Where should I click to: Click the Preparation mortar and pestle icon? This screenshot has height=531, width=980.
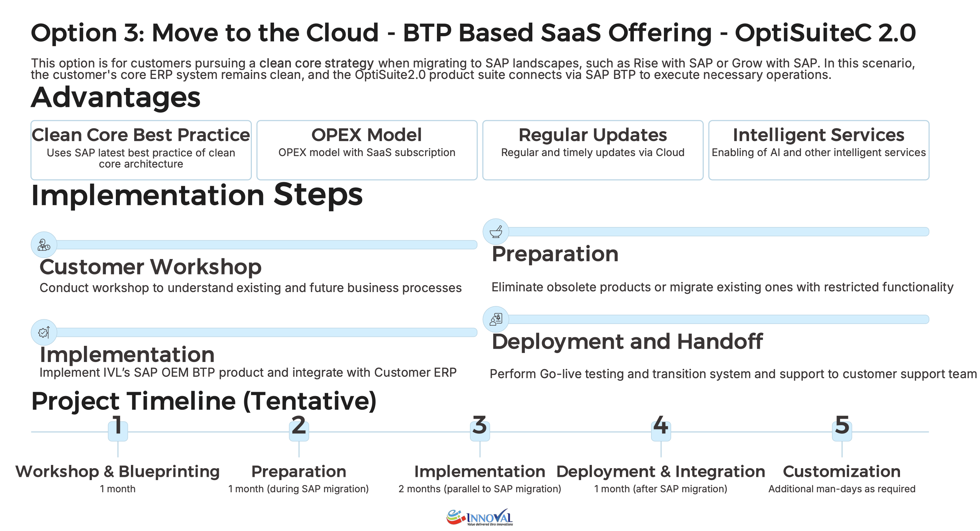coord(496,231)
